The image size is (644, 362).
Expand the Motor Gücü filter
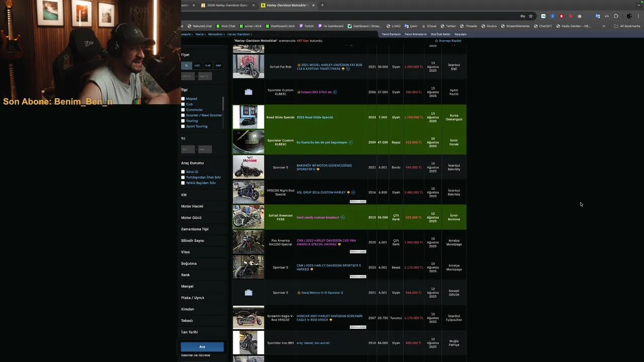tap(191, 218)
